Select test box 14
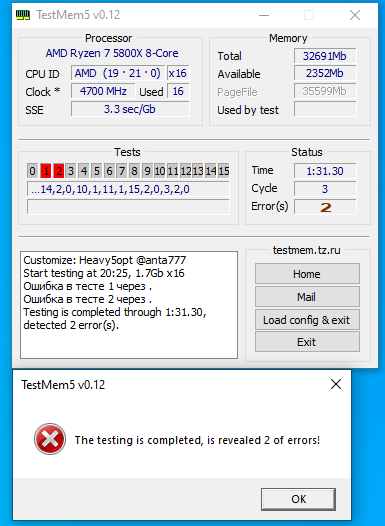Viewport: 385px width, 526px height. point(211,171)
